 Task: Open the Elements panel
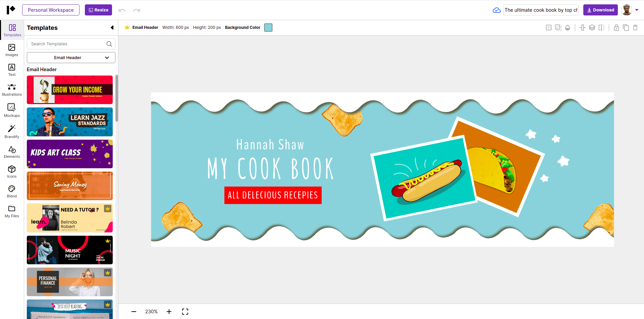coord(12,151)
